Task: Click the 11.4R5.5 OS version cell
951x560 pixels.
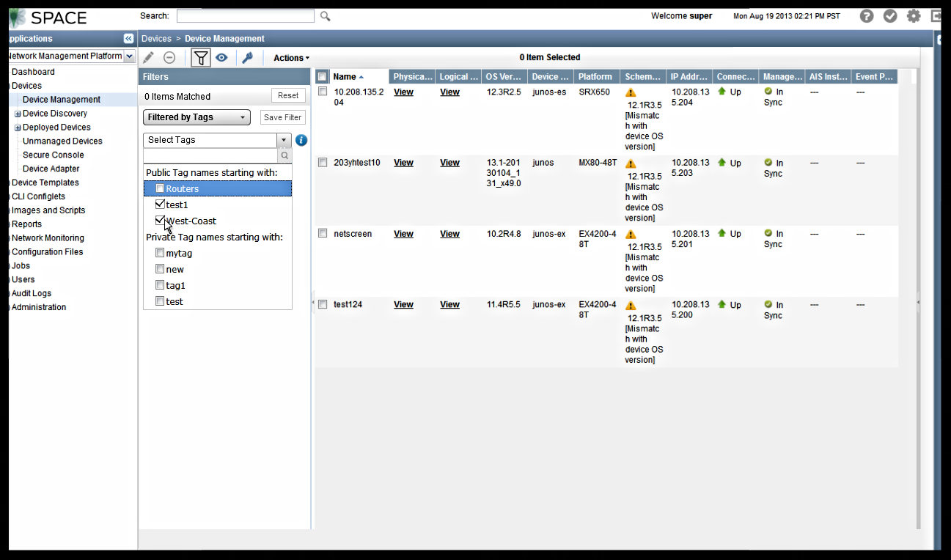Action: (504, 305)
